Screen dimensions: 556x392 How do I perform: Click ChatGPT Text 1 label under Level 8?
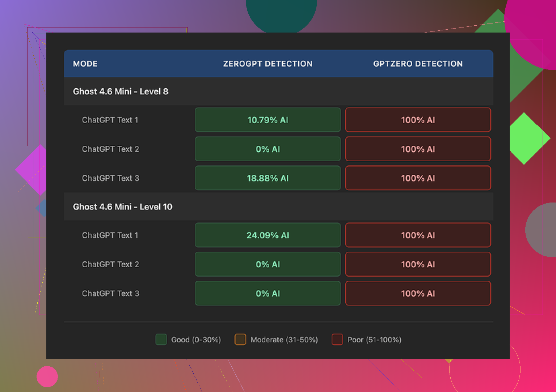click(110, 120)
